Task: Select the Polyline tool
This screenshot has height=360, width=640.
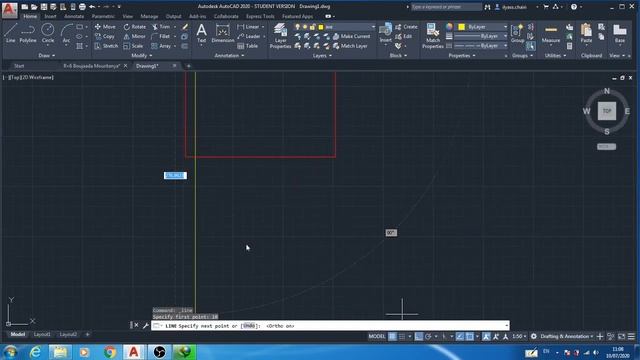Action: pos(28,33)
